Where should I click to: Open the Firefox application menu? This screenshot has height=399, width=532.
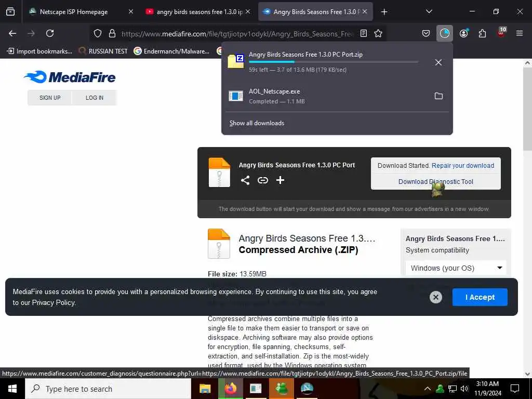coord(520,33)
